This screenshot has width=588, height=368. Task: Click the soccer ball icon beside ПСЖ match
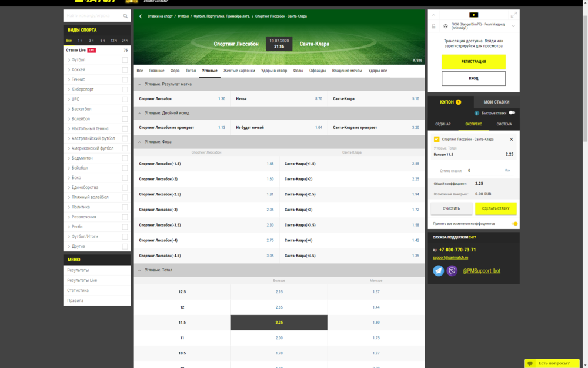click(x=446, y=26)
